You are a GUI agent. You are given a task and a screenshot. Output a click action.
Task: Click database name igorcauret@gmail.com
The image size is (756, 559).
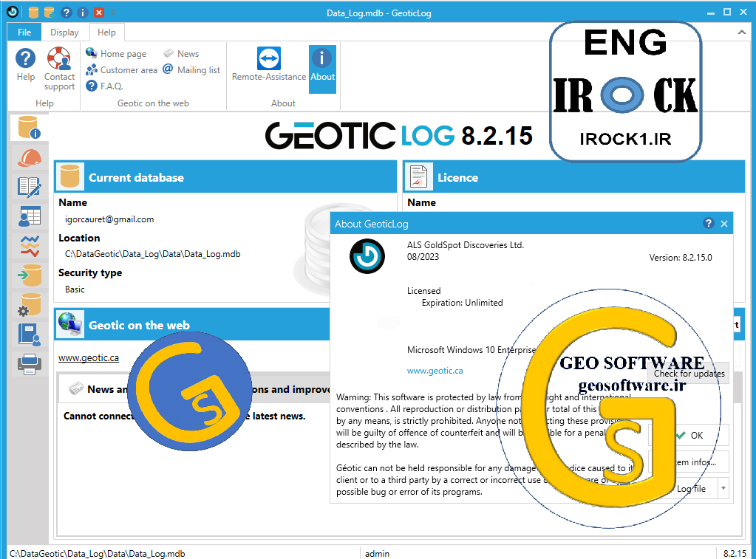pos(109,219)
